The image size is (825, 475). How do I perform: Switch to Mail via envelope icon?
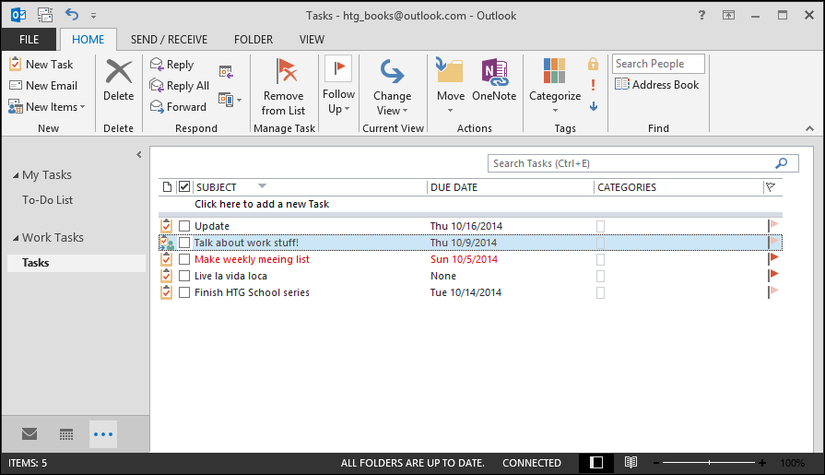click(29, 434)
